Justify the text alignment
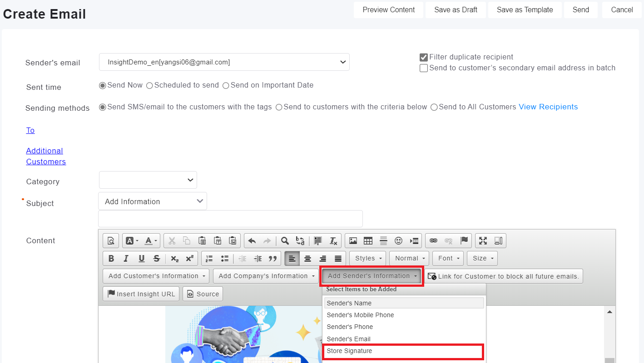The image size is (644, 363). coord(338,258)
